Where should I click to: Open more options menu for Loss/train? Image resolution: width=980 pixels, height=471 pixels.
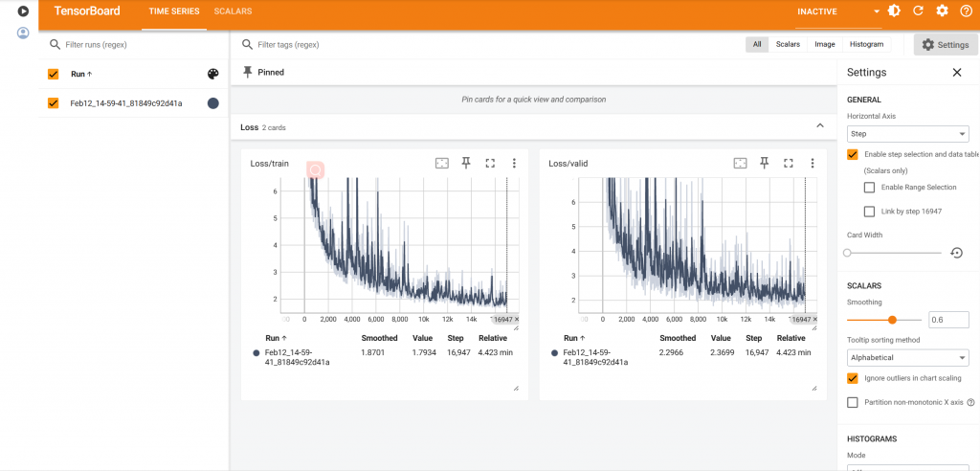[514, 164]
